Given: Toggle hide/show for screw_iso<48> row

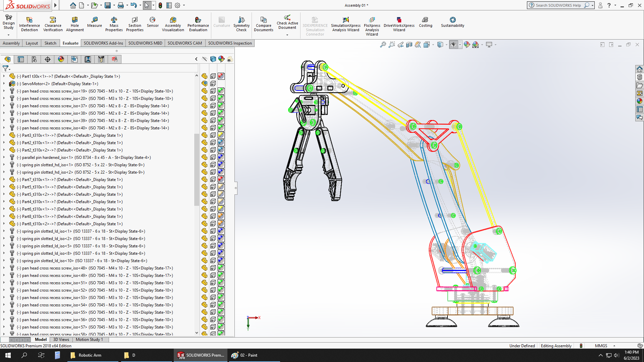Looking at the screenshot, I should (204, 268).
